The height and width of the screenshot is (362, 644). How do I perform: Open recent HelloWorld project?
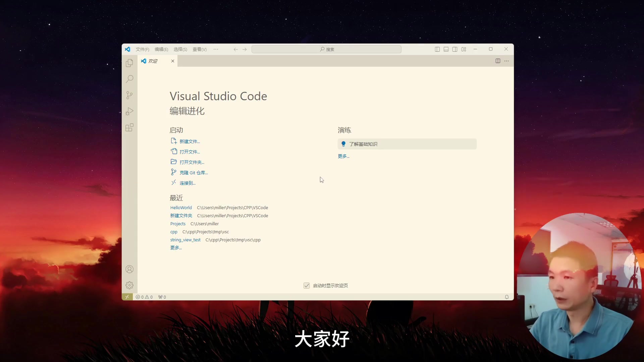tap(181, 208)
